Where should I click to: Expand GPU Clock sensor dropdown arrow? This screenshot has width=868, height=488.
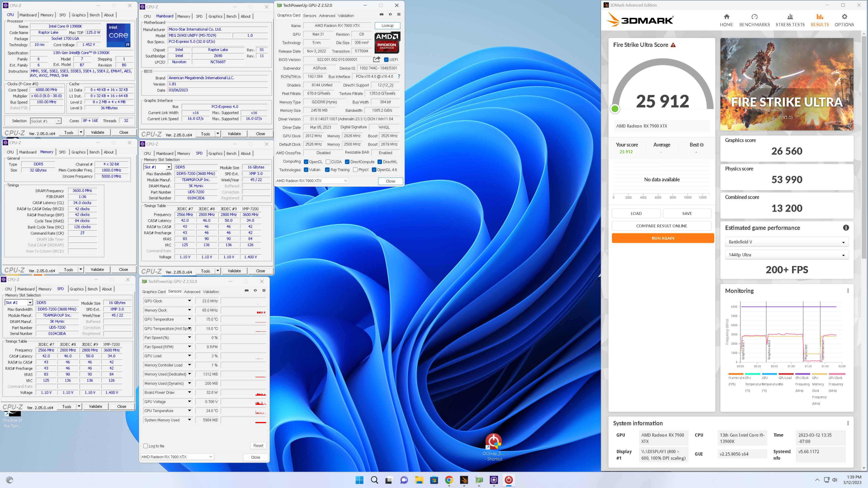pyautogui.click(x=189, y=301)
